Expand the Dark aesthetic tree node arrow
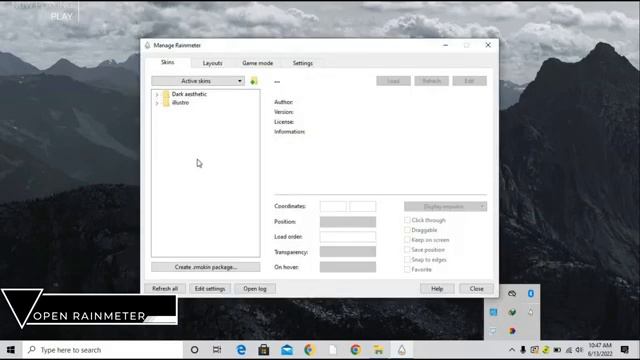This screenshot has height=360, width=640. (157, 94)
